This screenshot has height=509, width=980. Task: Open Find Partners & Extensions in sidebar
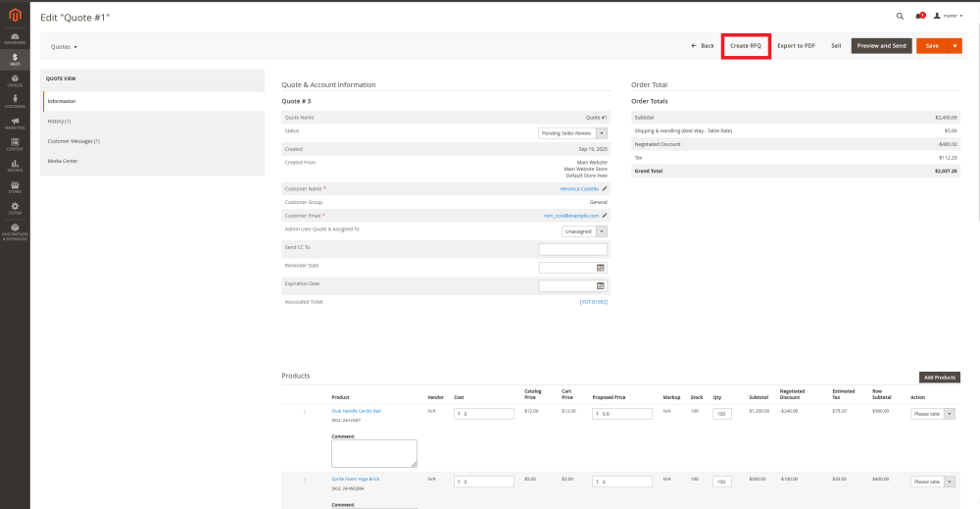point(15,232)
